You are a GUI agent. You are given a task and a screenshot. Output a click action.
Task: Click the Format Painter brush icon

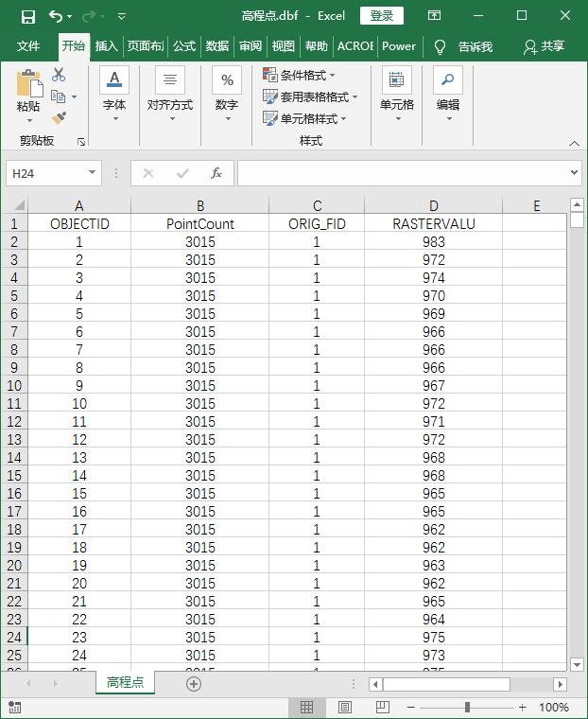pos(59,118)
